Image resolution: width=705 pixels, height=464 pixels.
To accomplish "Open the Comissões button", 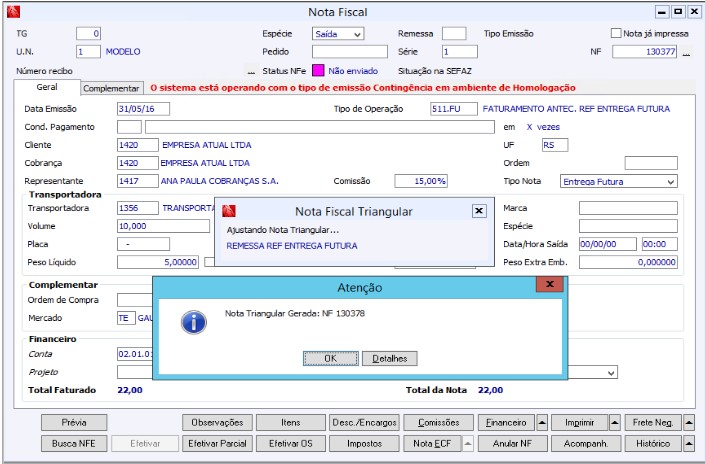I will click(x=438, y=423).
